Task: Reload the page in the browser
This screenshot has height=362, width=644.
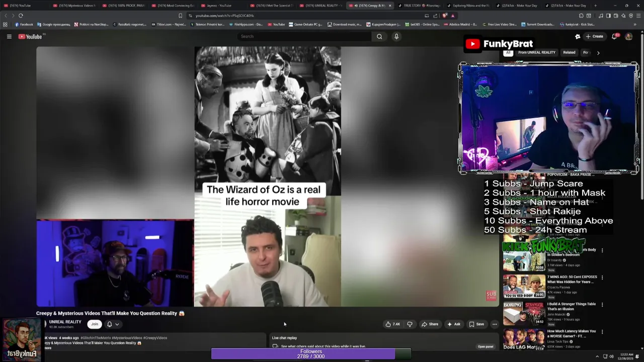Action: click(x=21, y=16)
